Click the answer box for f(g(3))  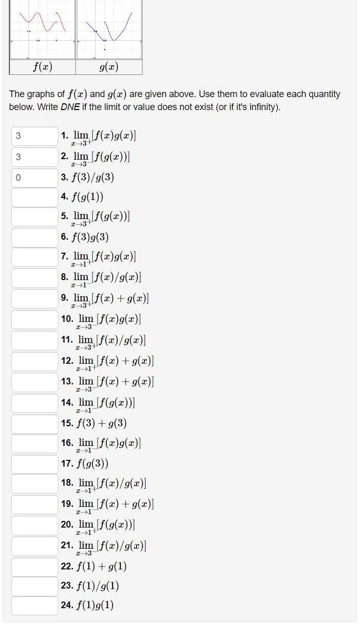coord(34,464)
